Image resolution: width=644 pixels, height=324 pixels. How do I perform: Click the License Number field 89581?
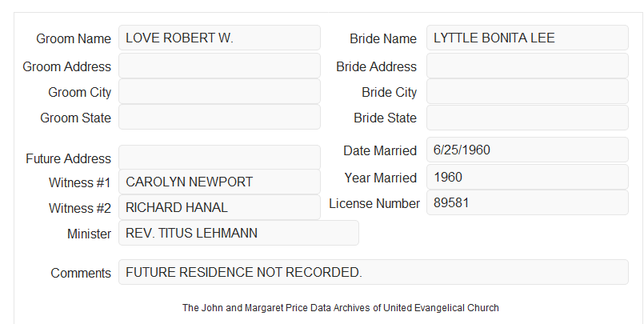pos(527,202)
